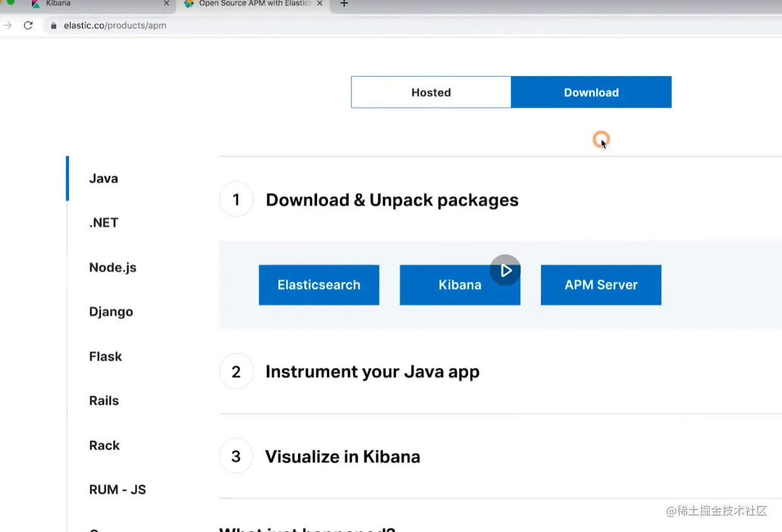The height and width of the screenshot is (532, 782).
Task: Download the APM Server package
Action: pyautogui.click(x=601, y=285)
